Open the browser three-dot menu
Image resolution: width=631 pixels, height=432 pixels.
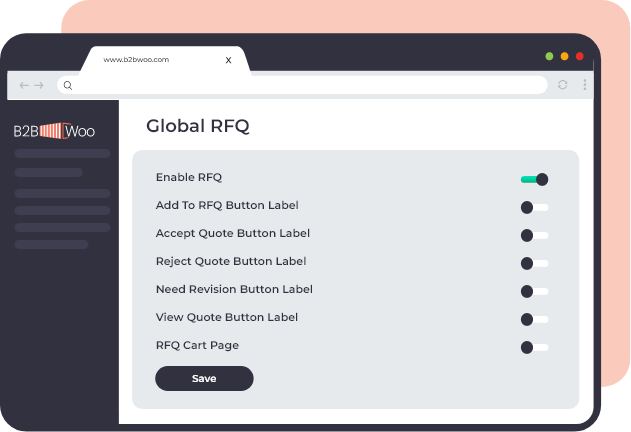click(585, 85)
